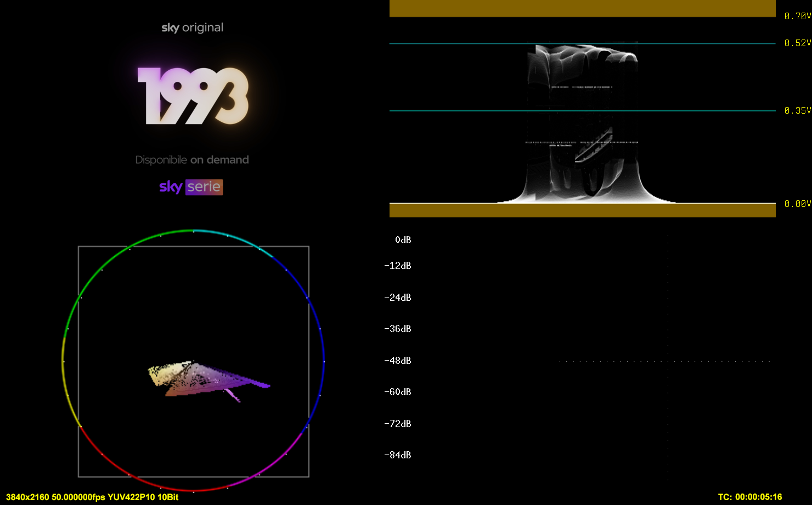Click the -12dB audio scale label
The width and height of the screenshot is (812, 505).
coord(398,266)
